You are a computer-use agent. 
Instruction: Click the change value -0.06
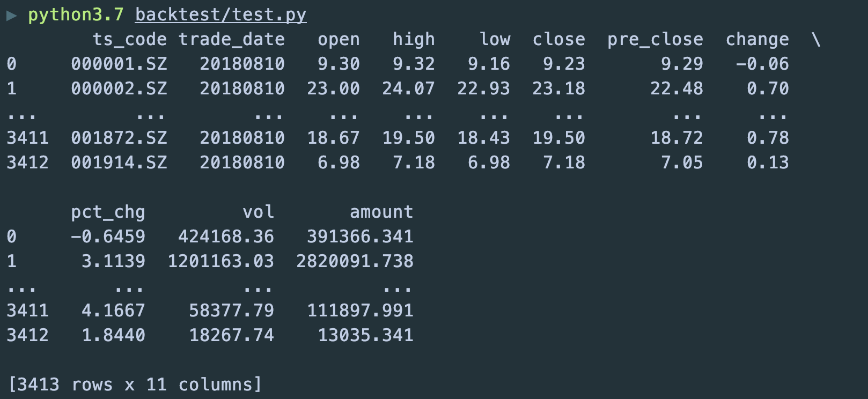[x=762, y=64]
